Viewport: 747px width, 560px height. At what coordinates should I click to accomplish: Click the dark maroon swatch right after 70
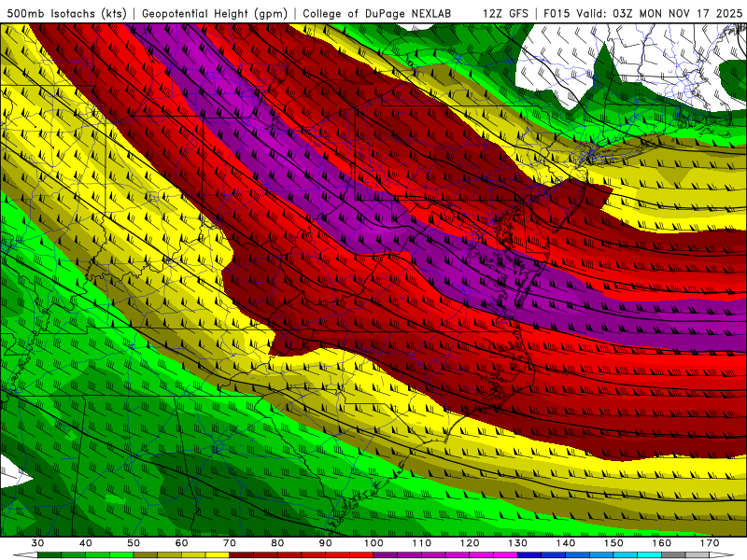tap(242, 555)
